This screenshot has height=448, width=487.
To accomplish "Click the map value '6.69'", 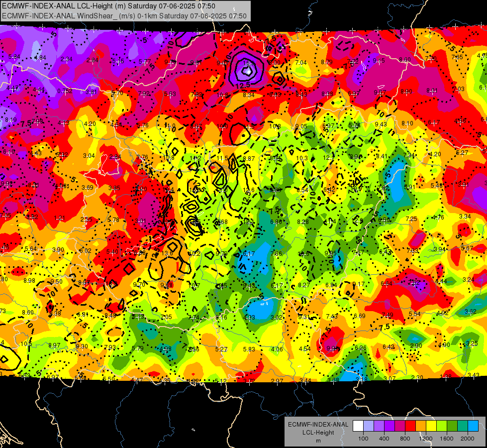I will coord(360,316).
